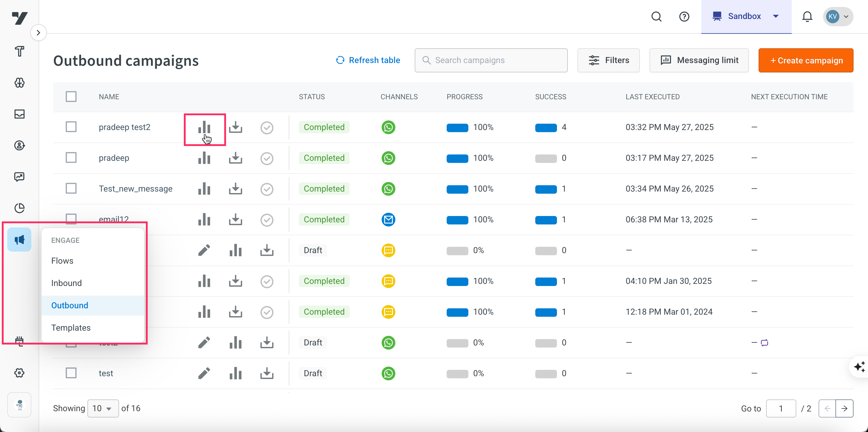The height and width of the screenshot is (432, 868).
Task: Open stats for Test_new_message campaign
Action: pyautogui.click(x=204, y=189)
